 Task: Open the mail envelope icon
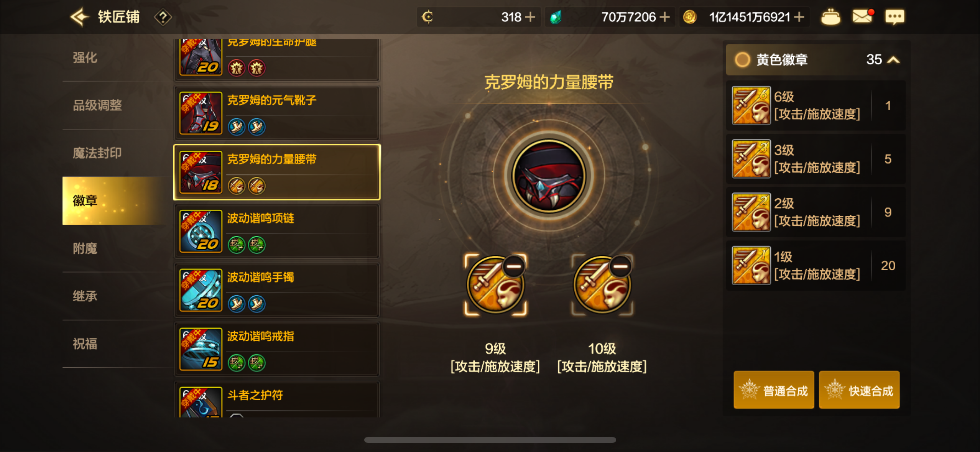pyautogui.click(x=862, y=16)
